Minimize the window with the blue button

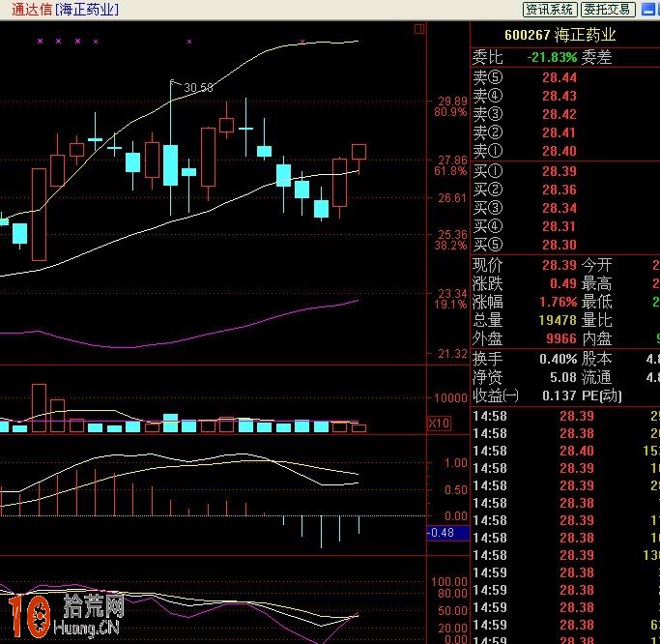[647, 10]
